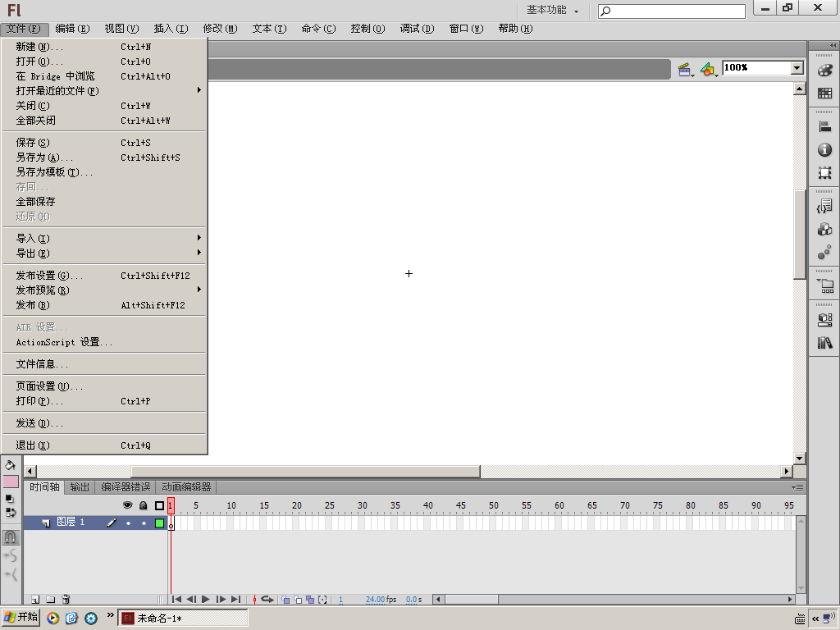Viewport: 840px width, 630px height.
Task: Click the Smooth option icon
Action: pyautogui.click(x=11, y=556)
